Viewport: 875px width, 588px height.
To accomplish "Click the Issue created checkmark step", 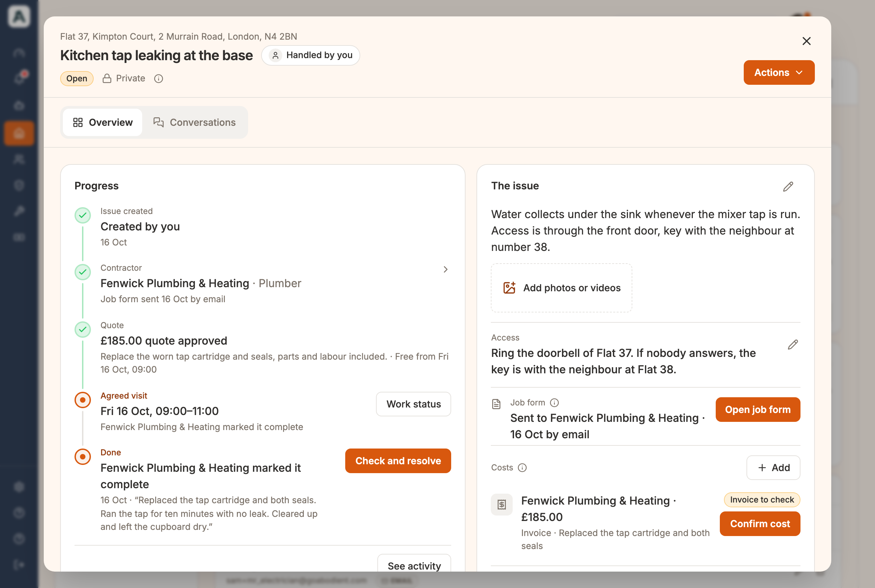I will pyautogui.click(x=82, y=215).
